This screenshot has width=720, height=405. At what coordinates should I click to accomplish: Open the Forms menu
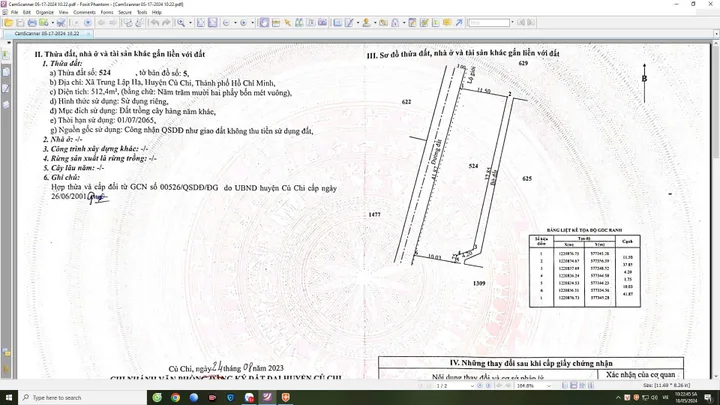pos(107,12)
